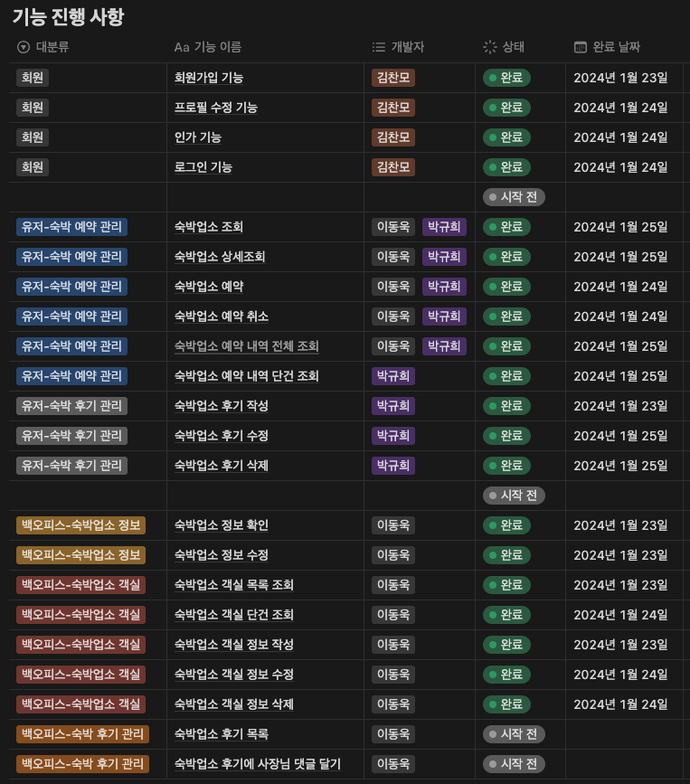Screen dimensions: 690x784
Task: Change 완료 status of 숙박업소 상세조회 row
Action: point(506,257)
